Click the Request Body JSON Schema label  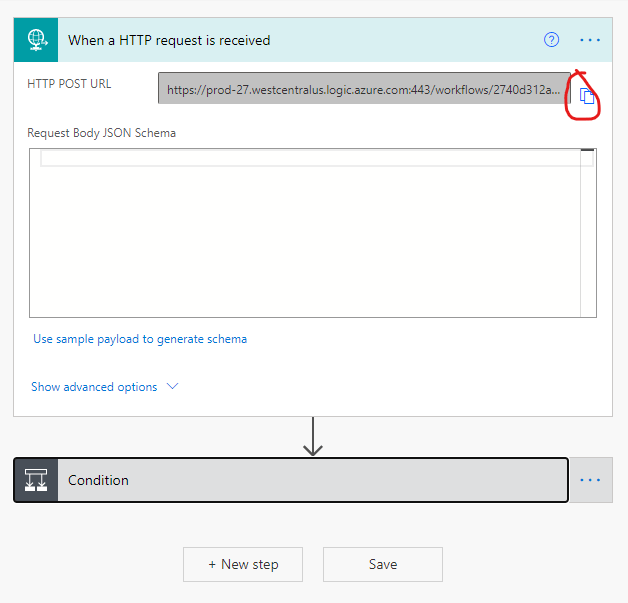click(101, 132)
